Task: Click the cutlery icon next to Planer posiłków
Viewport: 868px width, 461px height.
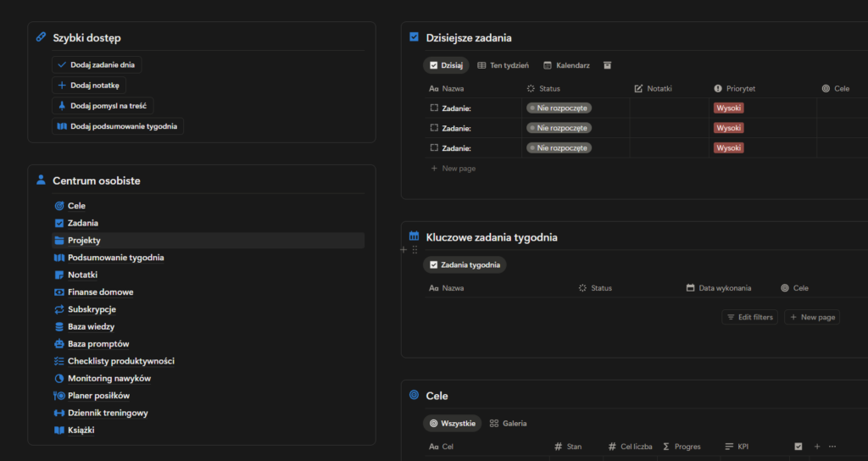Action: pyautogui.click(x=59, y=396)
